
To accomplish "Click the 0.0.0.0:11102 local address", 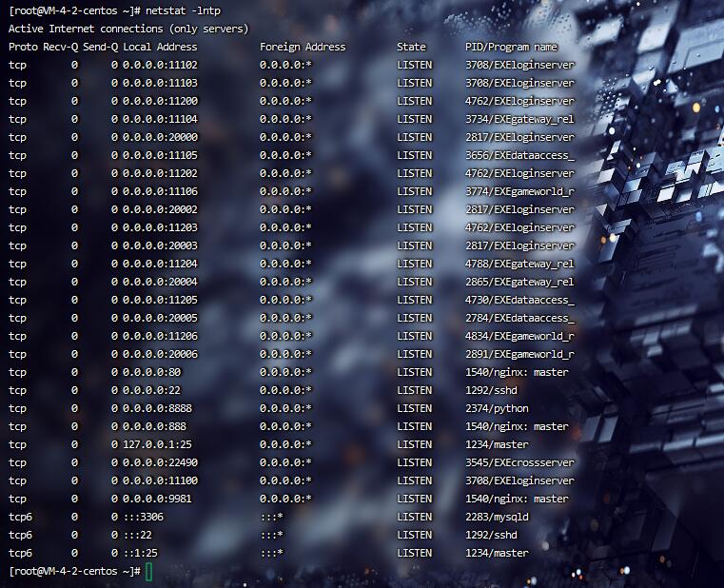I will [160, 65].
